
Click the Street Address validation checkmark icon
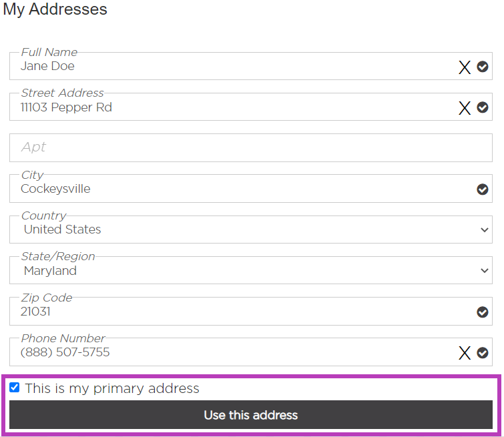483,107
